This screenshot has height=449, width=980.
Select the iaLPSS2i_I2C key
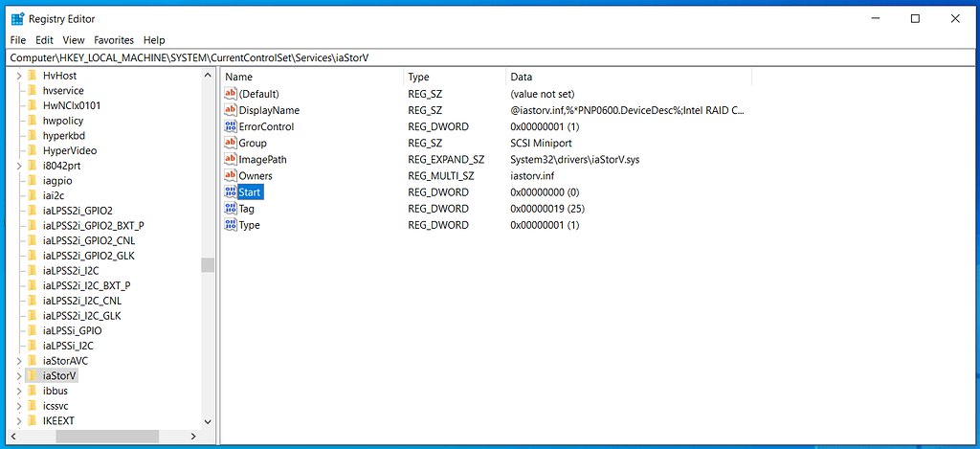point(71,271)
